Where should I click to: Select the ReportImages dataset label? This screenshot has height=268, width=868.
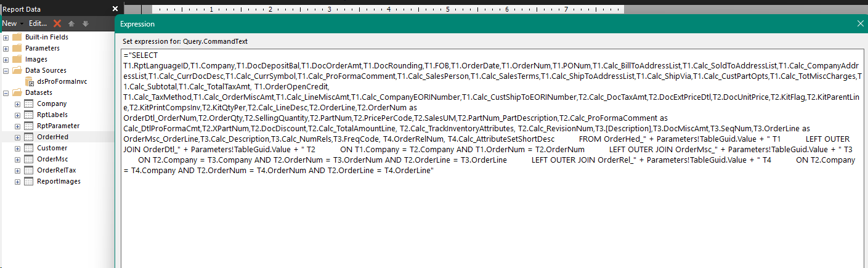[59, 181]
